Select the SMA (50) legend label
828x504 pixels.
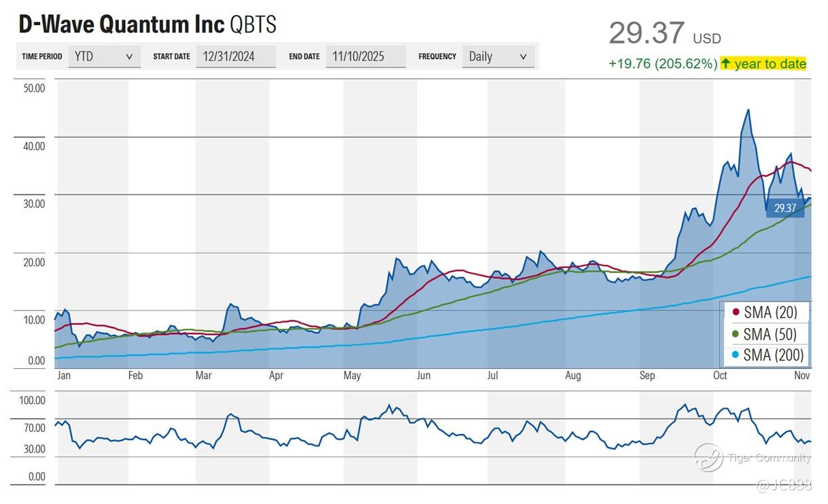[x=770, y=334]
